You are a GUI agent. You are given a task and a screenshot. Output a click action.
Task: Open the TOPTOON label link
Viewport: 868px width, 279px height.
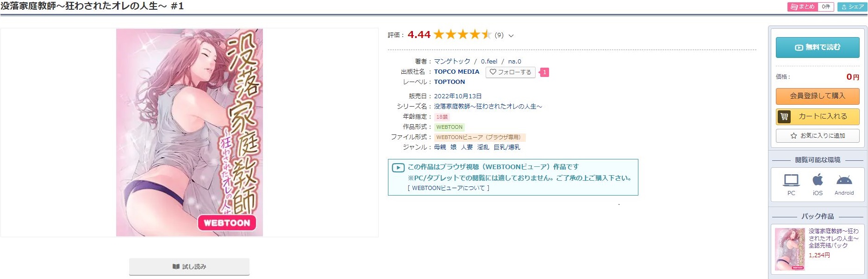pos(449,82)
